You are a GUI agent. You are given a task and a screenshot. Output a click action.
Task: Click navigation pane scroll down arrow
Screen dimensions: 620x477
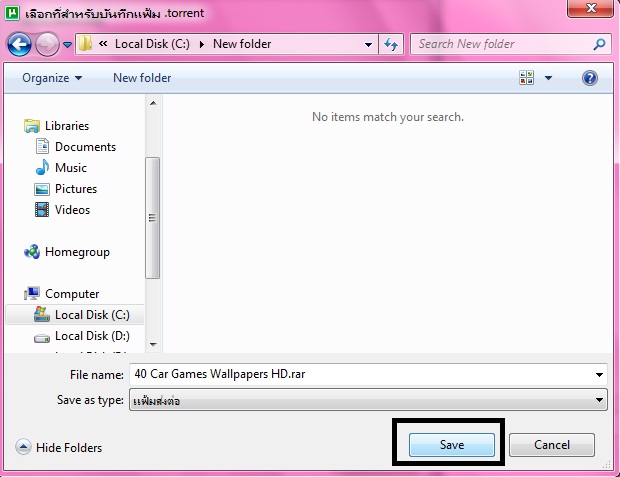153,344
